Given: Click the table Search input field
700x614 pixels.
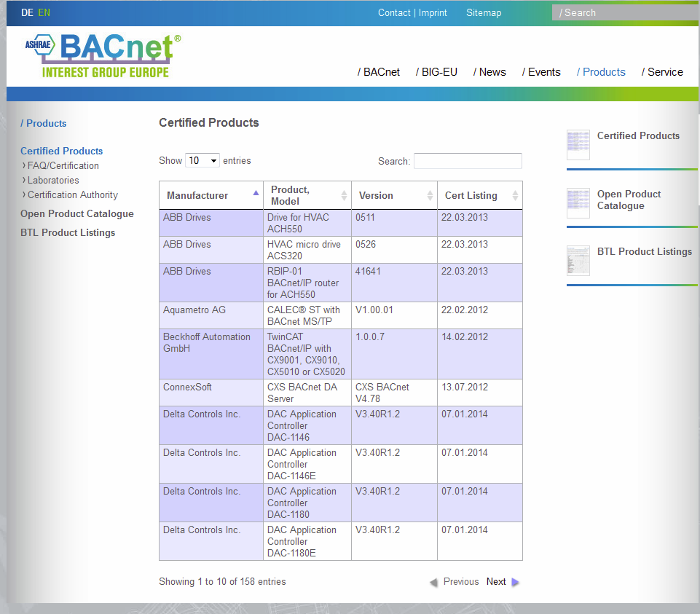Looking at the screenshot, I should (x=468, y=161).
